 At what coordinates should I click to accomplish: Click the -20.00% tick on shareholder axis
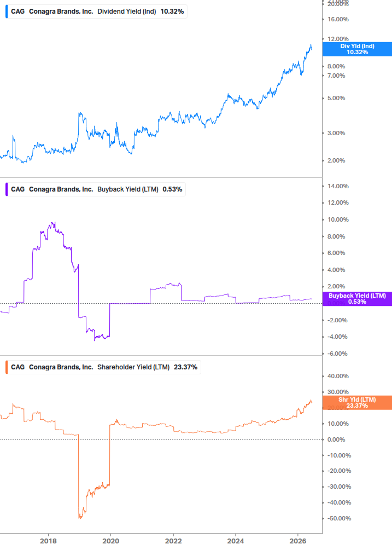tap(339, 471)
